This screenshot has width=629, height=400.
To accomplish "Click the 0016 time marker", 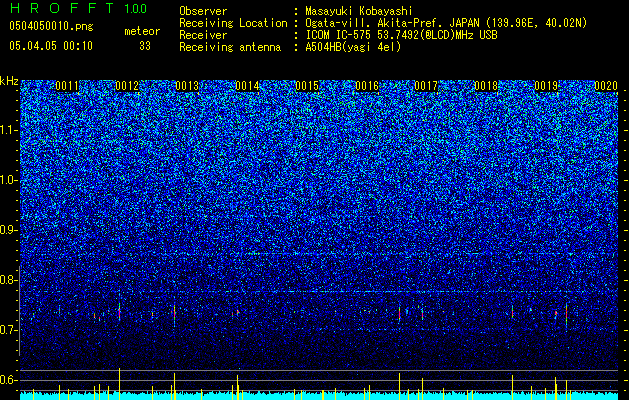I will pos(367,86).
